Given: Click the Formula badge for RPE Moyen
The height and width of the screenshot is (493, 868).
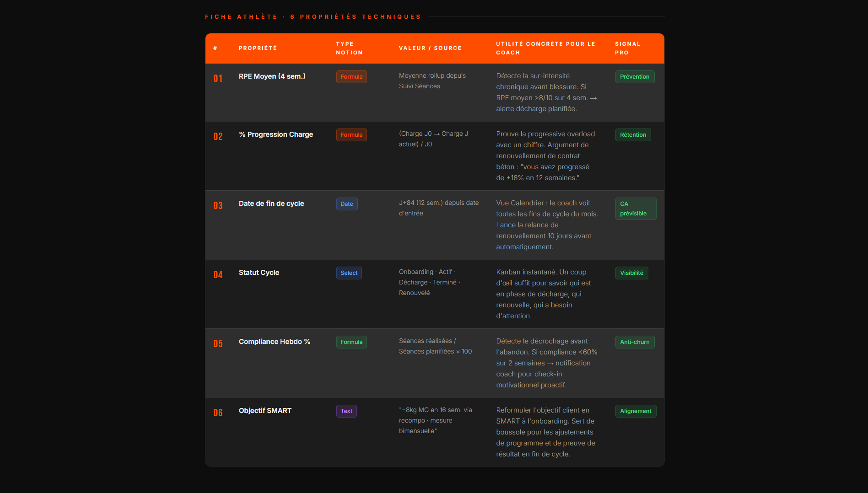Looking at the screenshot, I should 351,77.
